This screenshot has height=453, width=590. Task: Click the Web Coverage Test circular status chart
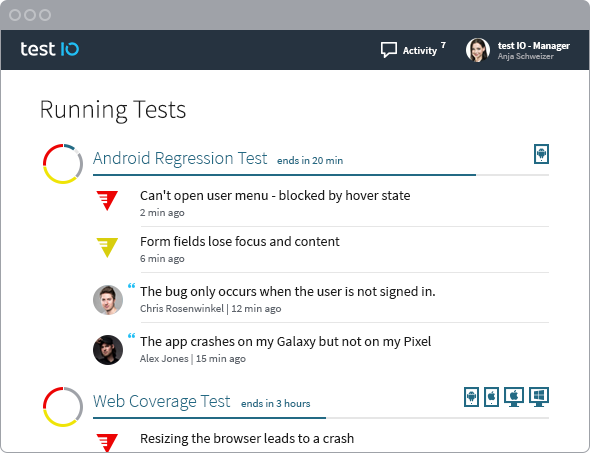point(63,407)
